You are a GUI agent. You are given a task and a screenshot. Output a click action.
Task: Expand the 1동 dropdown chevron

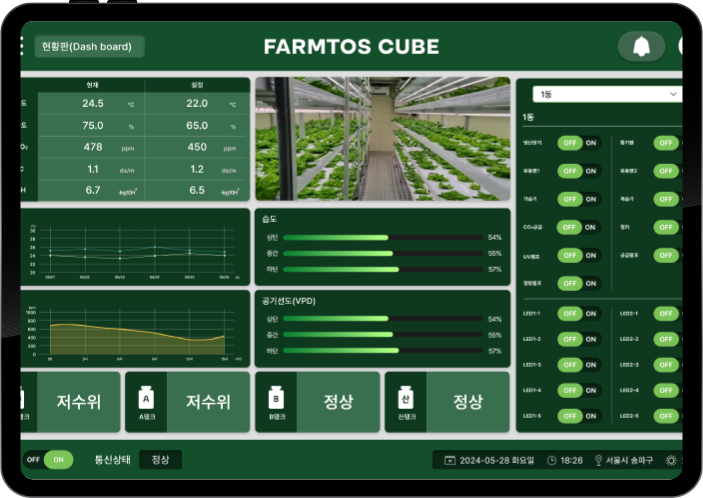click(x=673, y=94)
